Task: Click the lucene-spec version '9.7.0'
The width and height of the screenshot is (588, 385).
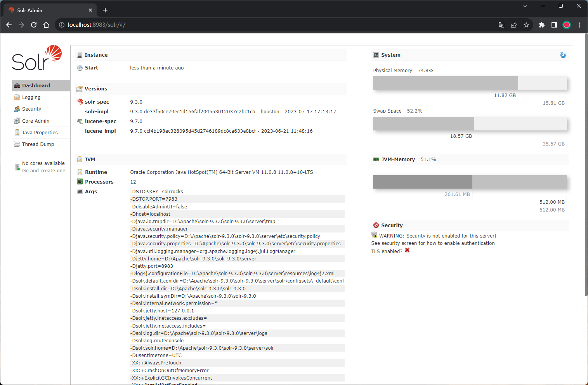Action: [x=136, y=121]
